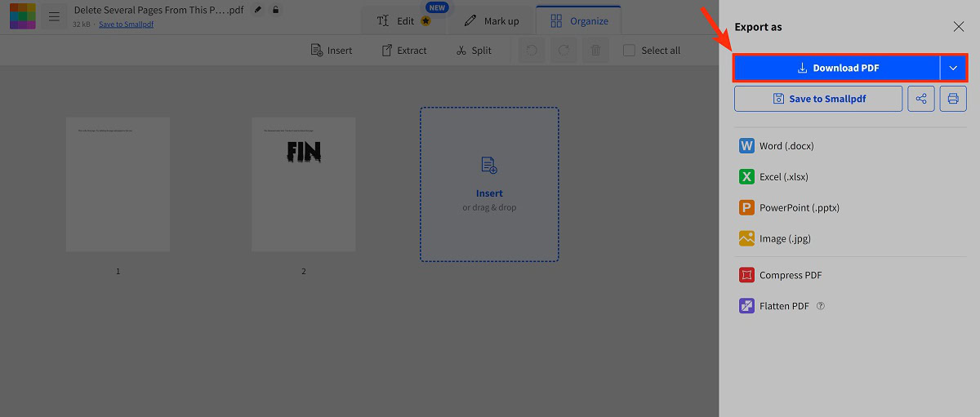The height and width of the screenshot is (417, 980).
Task: Rotate pages clockwise icon
Action: 563,51
